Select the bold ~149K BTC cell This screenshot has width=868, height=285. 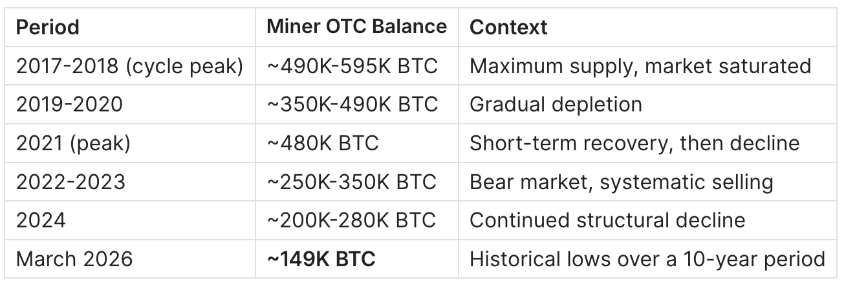tap(321, 260)
